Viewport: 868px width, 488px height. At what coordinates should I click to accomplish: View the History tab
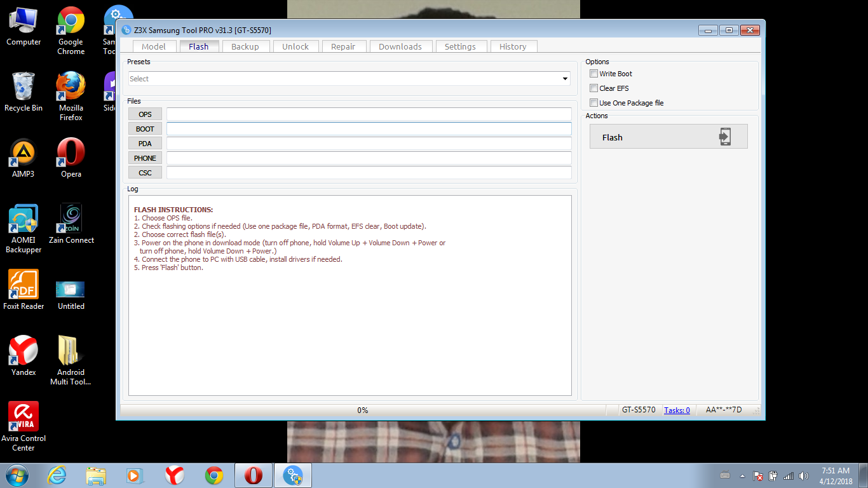[513, 46]
